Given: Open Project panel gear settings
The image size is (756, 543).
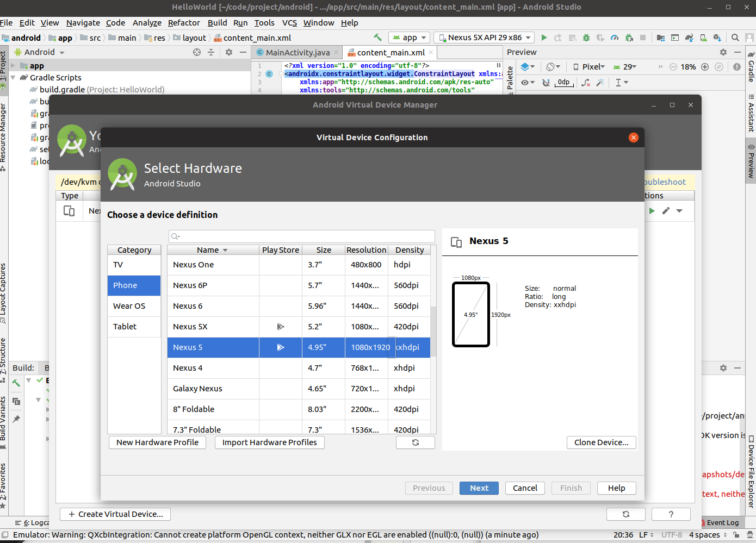Looking at the screenshot, I should tap(229, 52).
